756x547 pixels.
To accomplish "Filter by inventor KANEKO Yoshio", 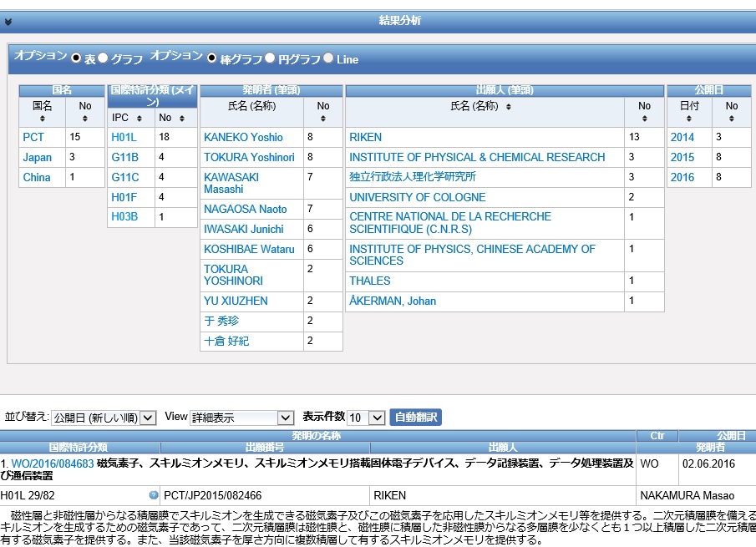I will point(243,137).
